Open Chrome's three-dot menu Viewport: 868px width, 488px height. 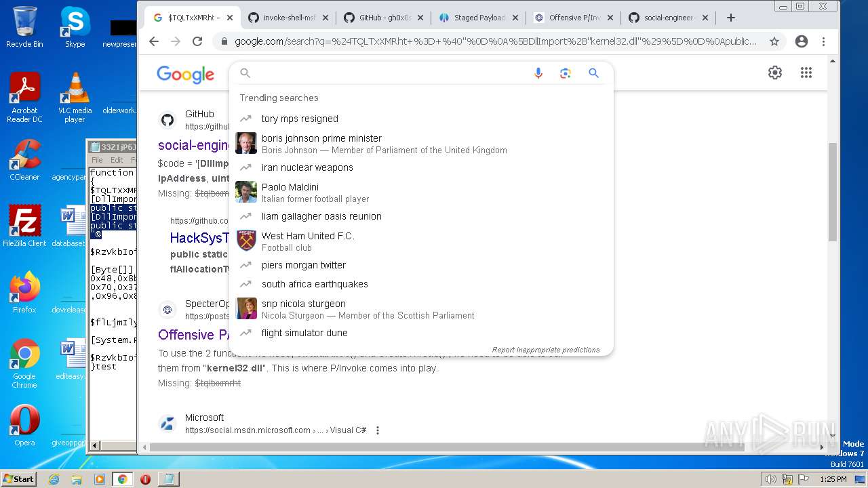point(823,41)
